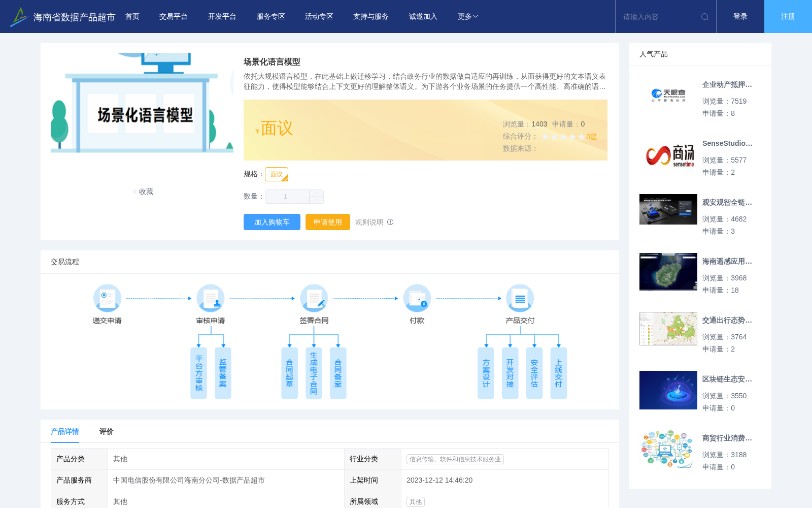Open the 观安观智全链 product thumbnail
812x508 pixels.
(668, 209)
